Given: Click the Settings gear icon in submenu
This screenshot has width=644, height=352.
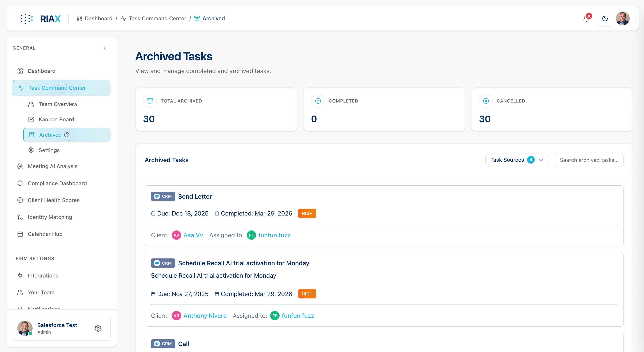Looking at the screenshot, I should [31, 150].
